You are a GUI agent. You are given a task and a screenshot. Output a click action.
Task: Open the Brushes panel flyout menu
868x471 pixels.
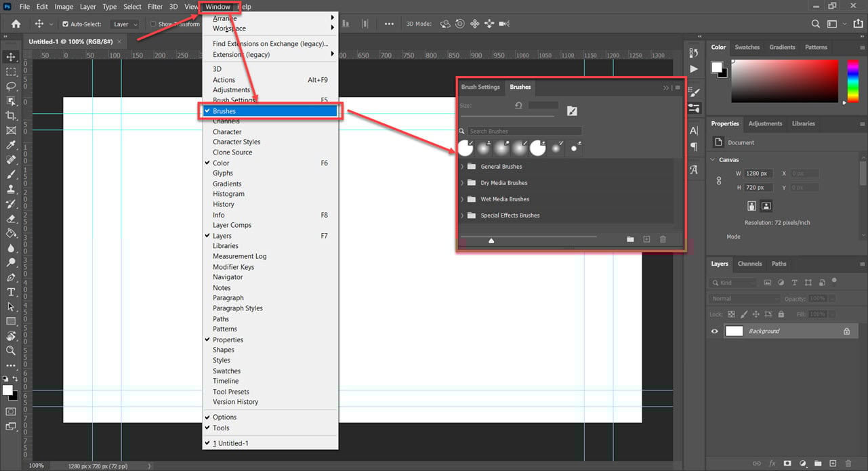point(678,87)
